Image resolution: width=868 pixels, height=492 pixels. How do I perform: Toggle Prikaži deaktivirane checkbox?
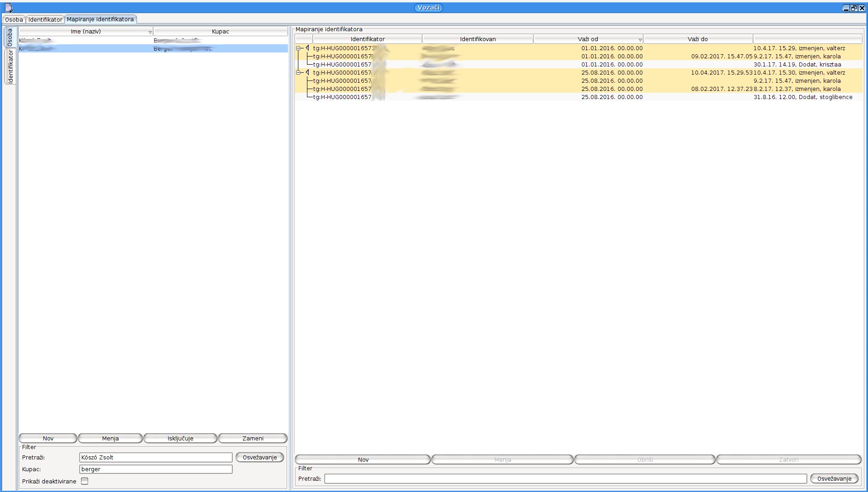tap(85, 481)
